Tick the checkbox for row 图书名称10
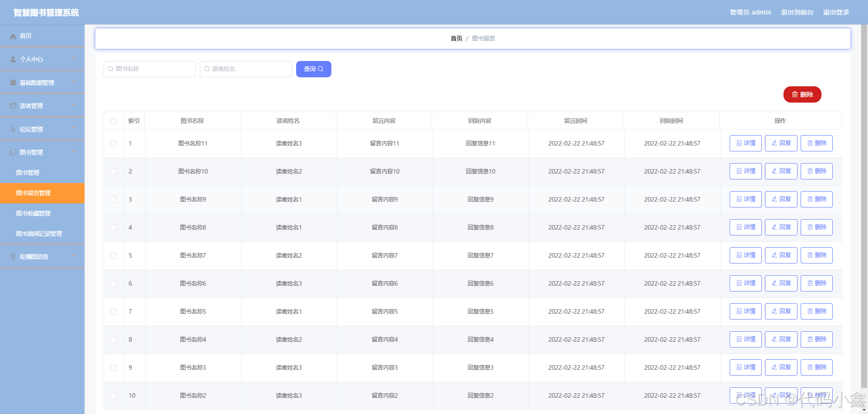 click(x=113, y=171)
